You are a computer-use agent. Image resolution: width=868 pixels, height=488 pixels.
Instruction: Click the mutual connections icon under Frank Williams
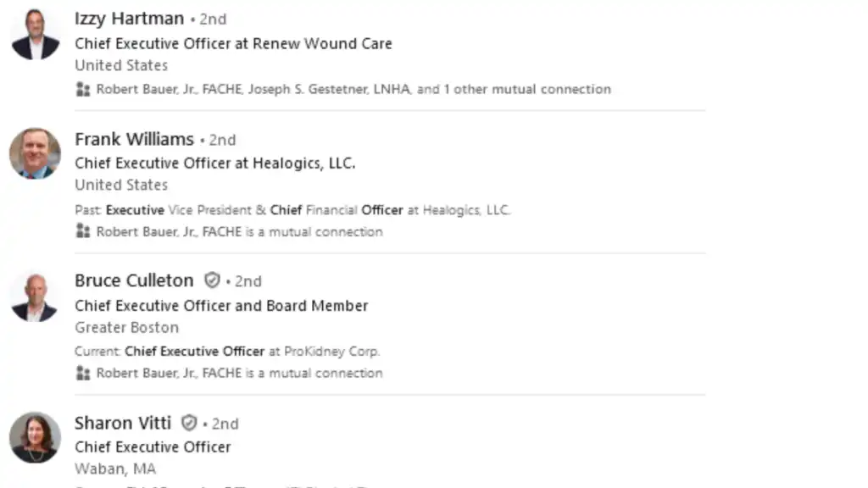click(82, 231)
